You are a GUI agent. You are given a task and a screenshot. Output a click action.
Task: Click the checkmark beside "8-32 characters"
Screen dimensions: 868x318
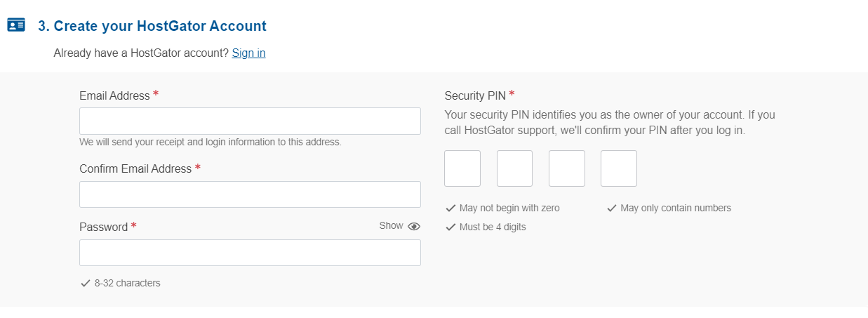pos(86,284)
